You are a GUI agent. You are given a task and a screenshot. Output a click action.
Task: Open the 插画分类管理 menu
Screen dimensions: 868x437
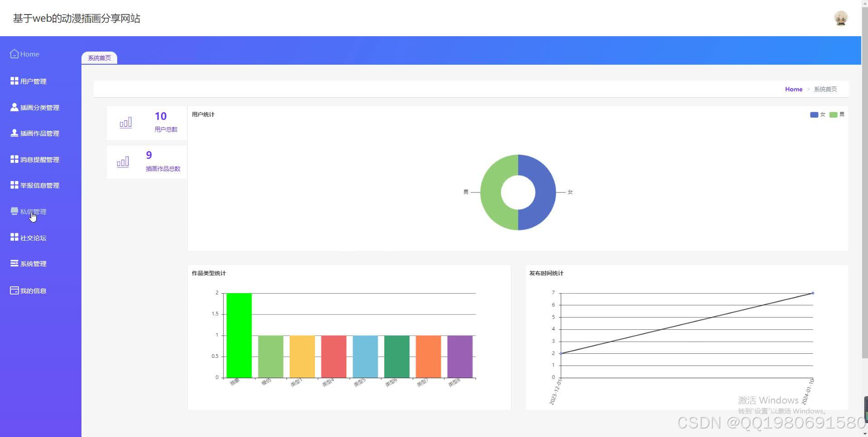pos(41,107)
